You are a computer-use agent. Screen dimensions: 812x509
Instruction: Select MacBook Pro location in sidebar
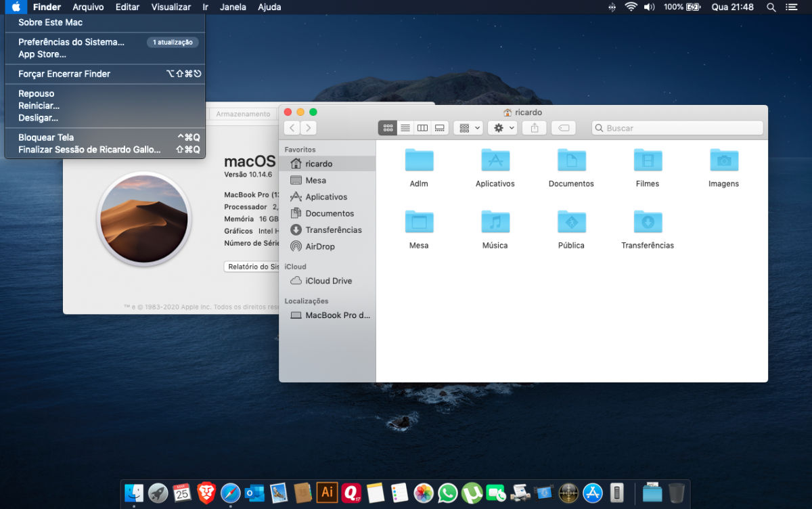click(328, 315)
